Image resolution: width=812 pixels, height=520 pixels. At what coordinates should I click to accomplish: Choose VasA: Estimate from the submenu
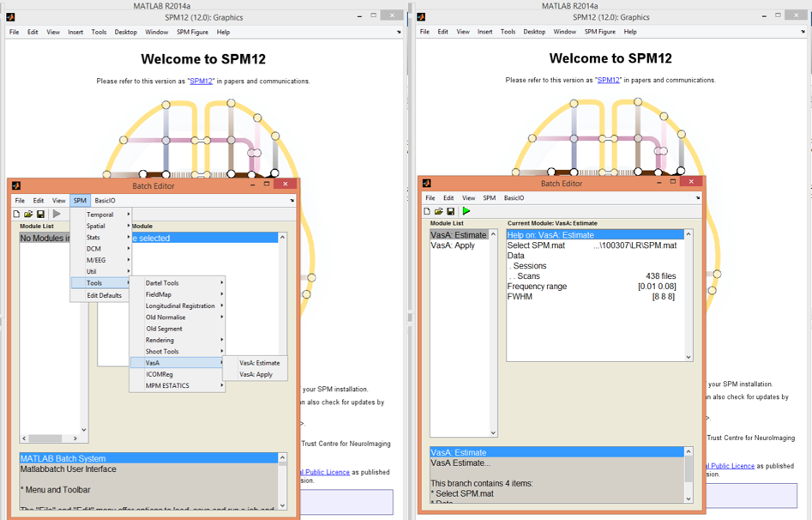pyautogui.click(x=259, y=363)
